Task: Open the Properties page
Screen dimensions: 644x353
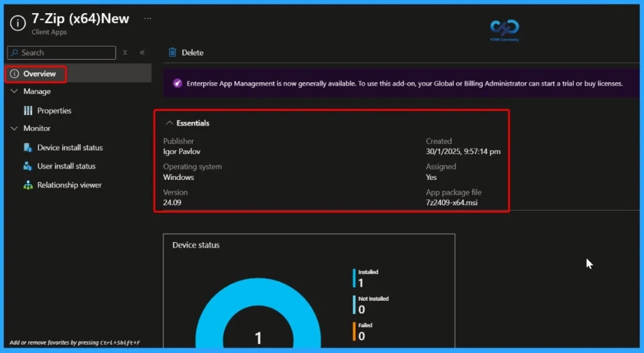Action: [54, 111]
